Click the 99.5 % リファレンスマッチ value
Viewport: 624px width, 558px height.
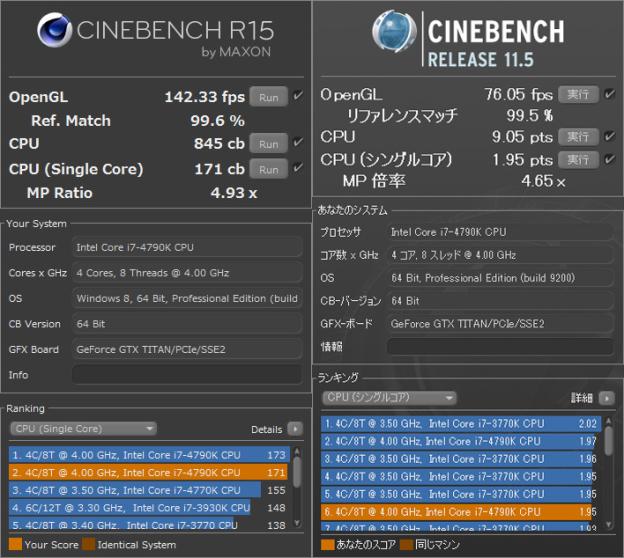pos(530,116)
